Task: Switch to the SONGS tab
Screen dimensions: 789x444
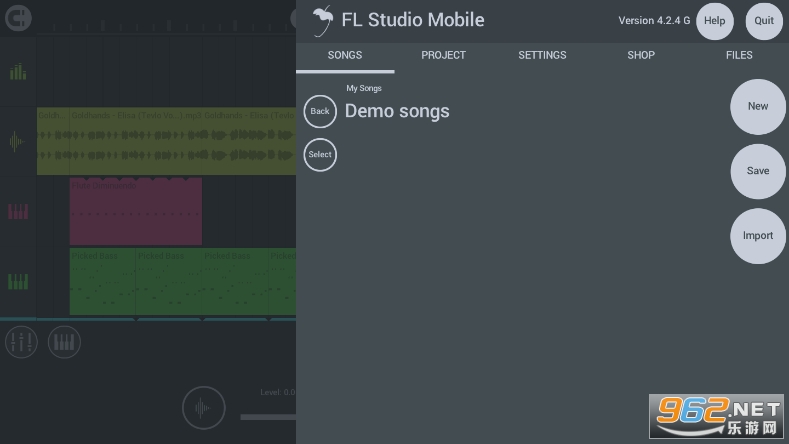Action: (x=345, y=55)
